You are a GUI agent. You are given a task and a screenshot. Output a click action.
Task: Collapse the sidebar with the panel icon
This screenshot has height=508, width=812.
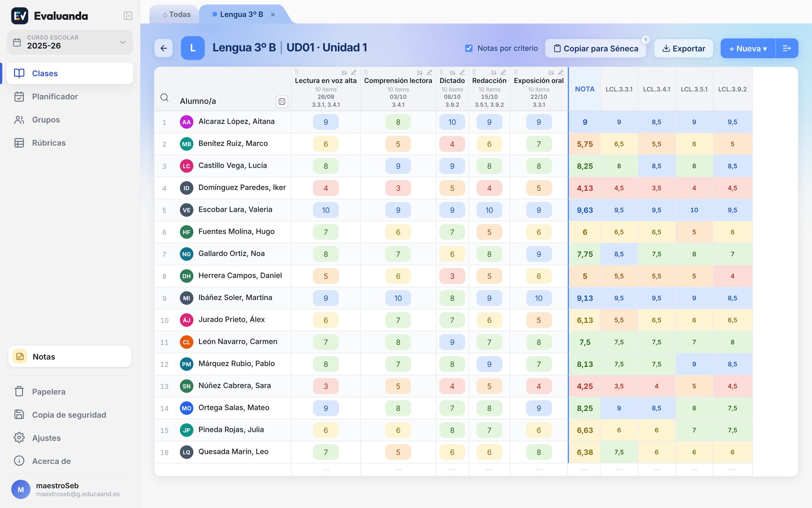(128, 16)
